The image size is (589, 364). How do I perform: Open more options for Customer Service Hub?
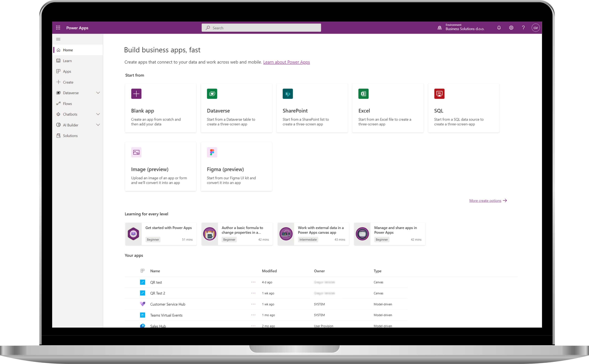[253, 304]
